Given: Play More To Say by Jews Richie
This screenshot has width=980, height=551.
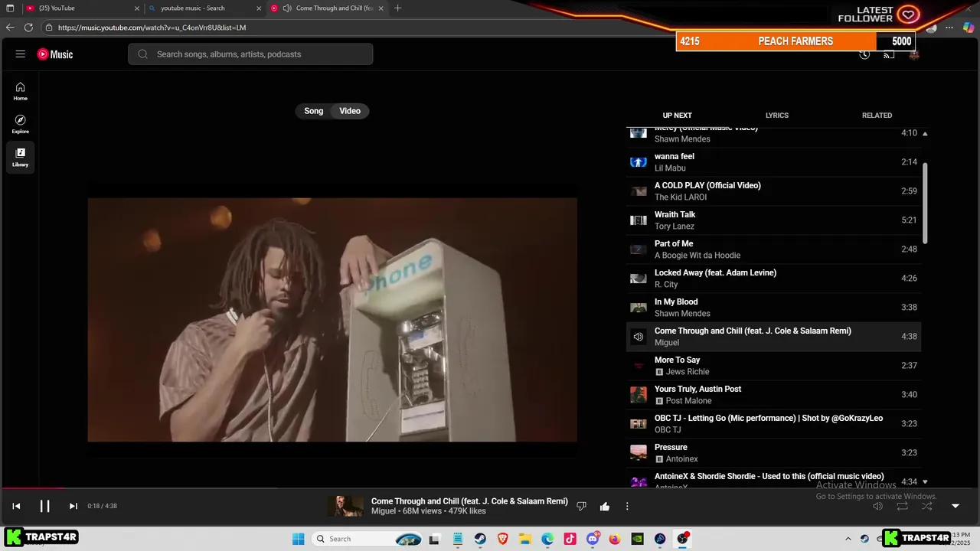Looking at the screenshot, I should point(773,366).
